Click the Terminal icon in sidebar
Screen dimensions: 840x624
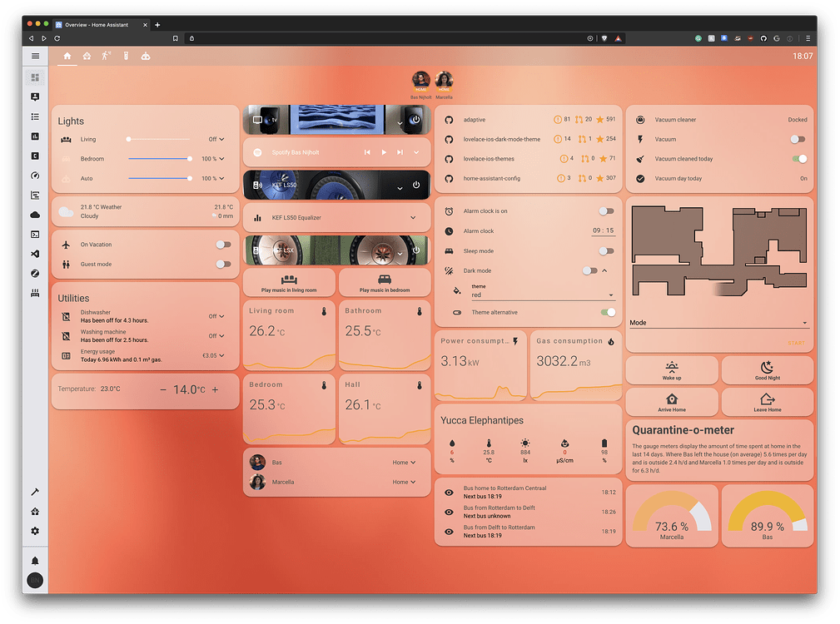pyautogui.click(x=35, y=234)
